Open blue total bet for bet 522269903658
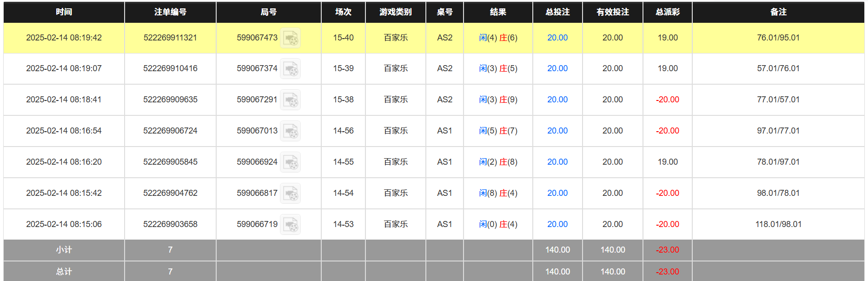 [557, 224]
